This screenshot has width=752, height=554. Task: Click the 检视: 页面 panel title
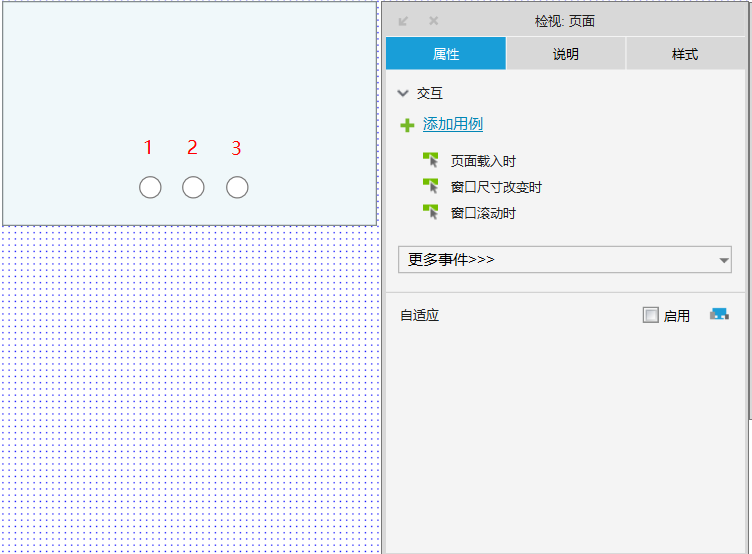(x=565, y=21)
